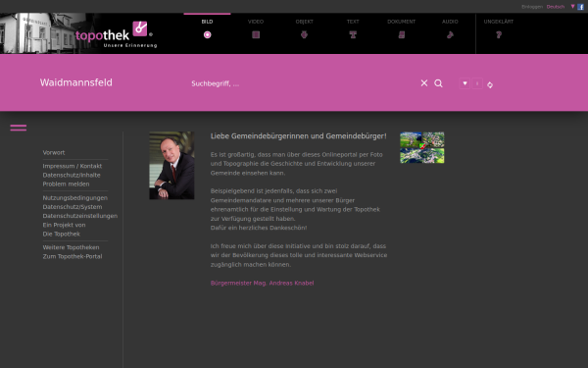Viewport: 588px width, 368px height.
Task: Click Ein Projekt von
Action: [x=64, y=225]
